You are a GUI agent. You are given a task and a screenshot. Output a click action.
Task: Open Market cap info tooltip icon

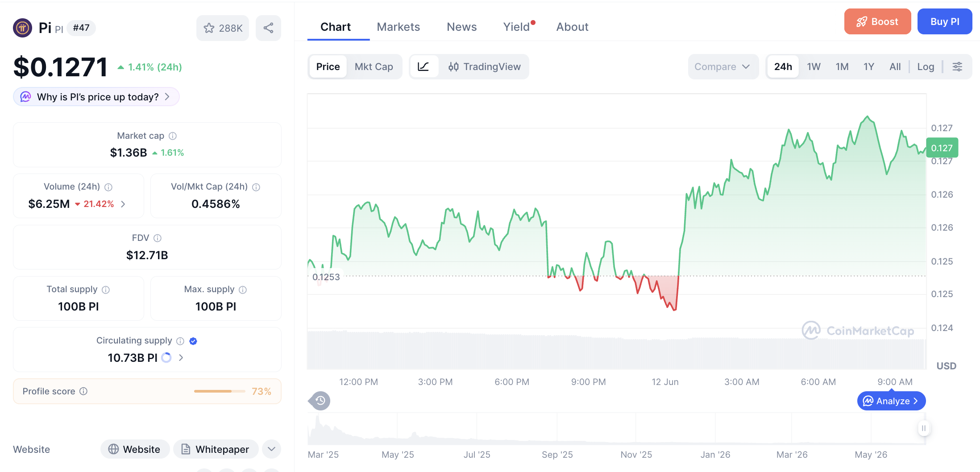pyautogui.click(x=173, y=136)
